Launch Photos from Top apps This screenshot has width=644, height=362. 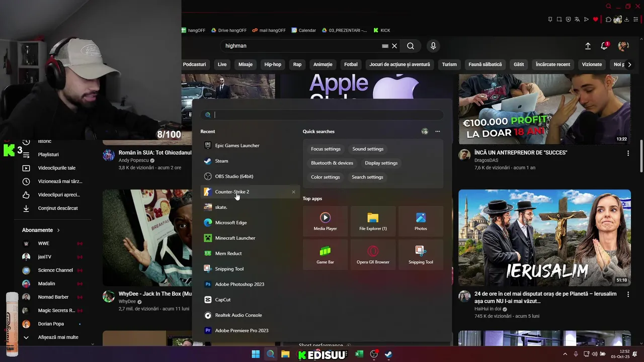[x=421, y=221]
